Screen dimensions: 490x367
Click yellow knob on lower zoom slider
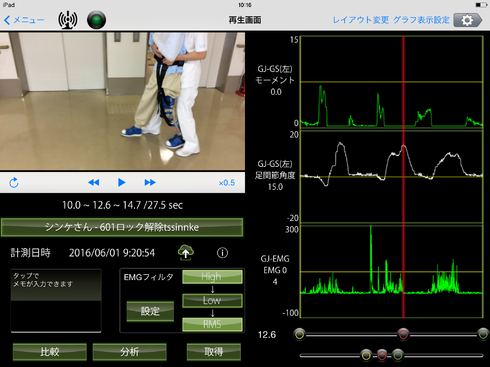pyautogui.click(x=366, y=355)
